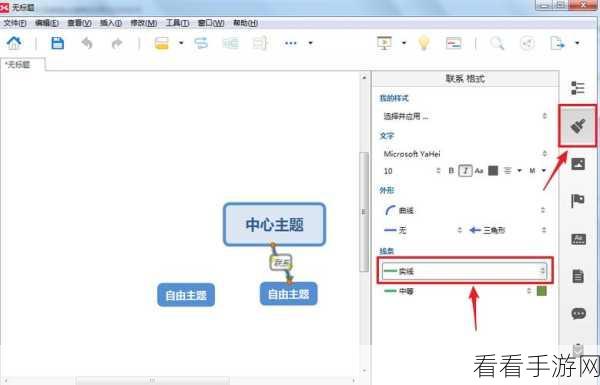The image size is (600, 385).
Task: Expand the arrow next to more tools
Action: click(311, 43)
